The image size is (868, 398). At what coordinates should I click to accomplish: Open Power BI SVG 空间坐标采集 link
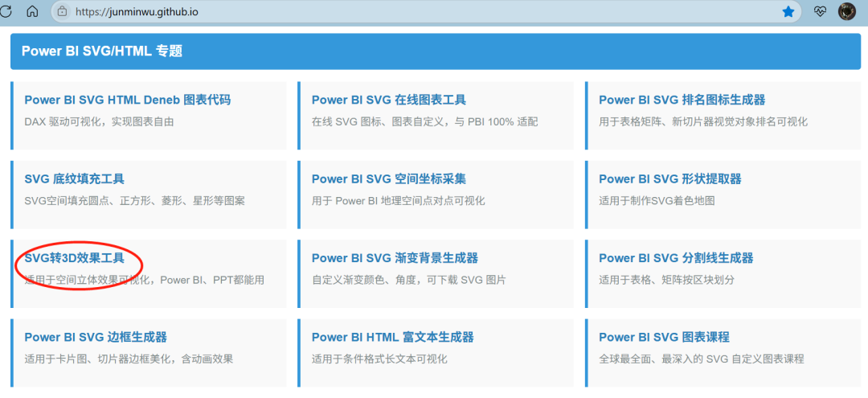(389, 179)
